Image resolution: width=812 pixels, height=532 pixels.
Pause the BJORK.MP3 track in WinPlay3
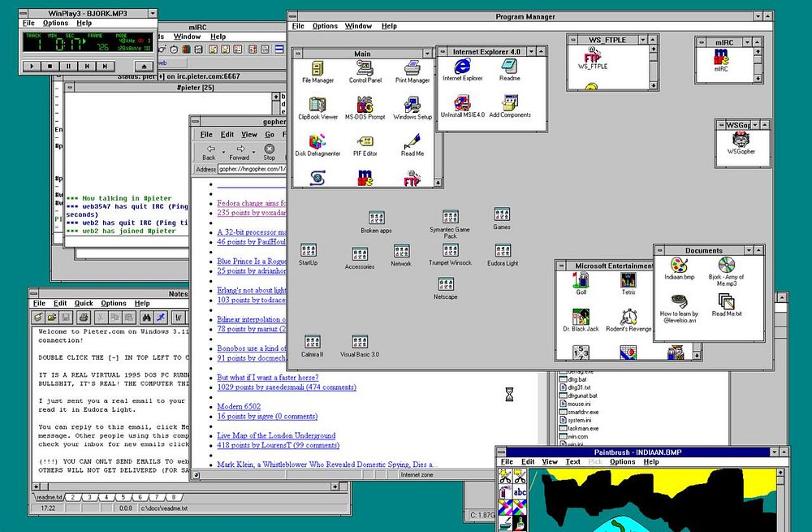tap(68, 67)
